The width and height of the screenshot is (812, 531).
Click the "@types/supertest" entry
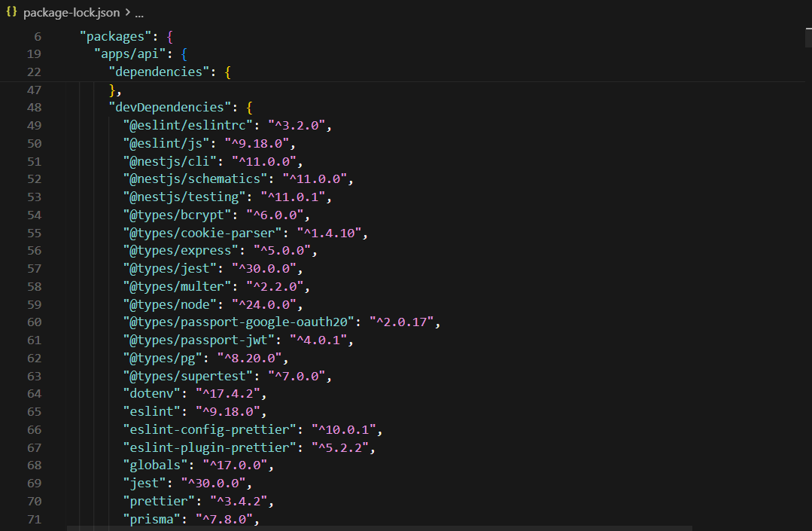point(227,376)
